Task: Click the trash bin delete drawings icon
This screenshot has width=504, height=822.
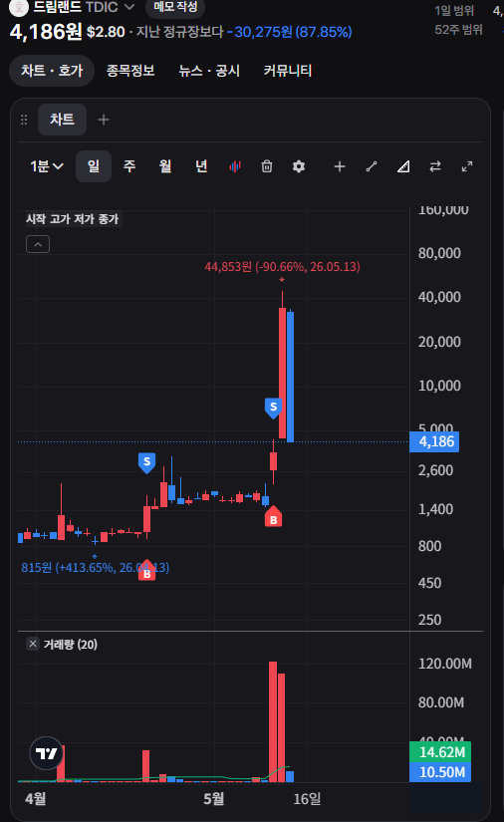Action: [267, 166]
